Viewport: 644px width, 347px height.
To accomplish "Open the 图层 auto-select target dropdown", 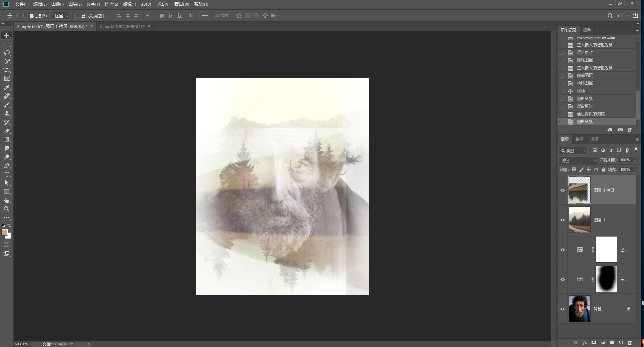I will (x=61, y=16).
